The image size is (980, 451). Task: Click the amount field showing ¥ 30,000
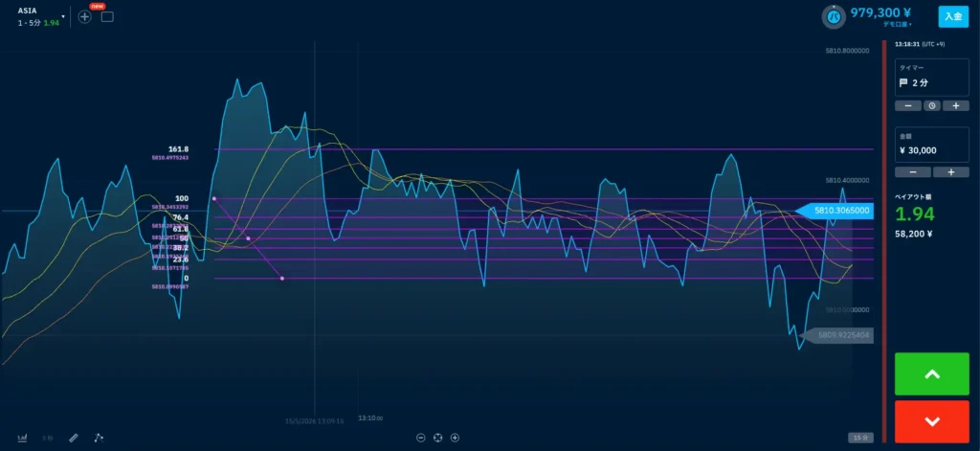click(932, 145)
